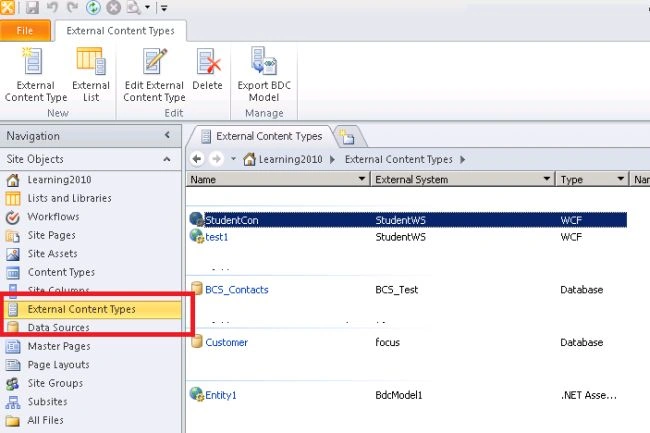Click the Save icon in quick access toolbar
This screenshot has width=650, height=433.
(32, 7)
